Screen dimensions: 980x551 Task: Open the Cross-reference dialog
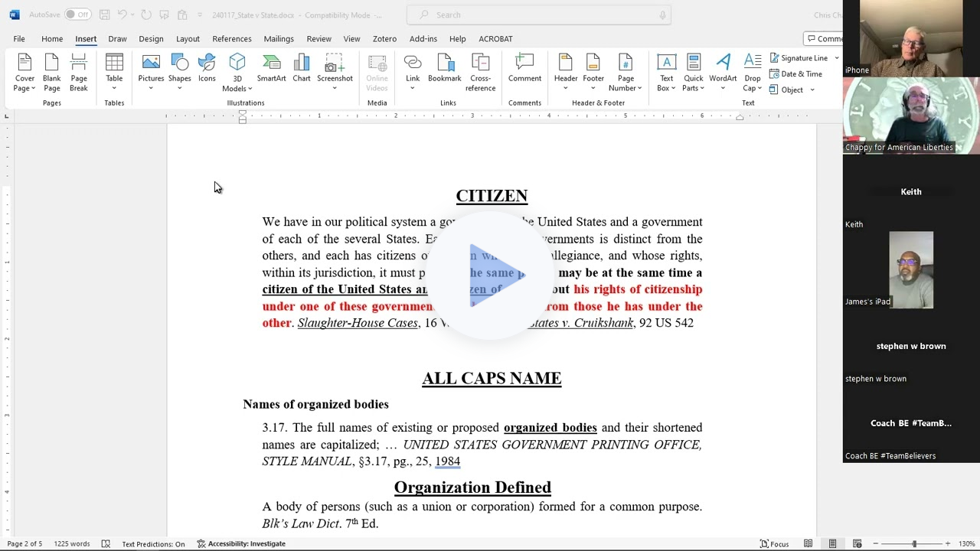click(x=480, y=72)
